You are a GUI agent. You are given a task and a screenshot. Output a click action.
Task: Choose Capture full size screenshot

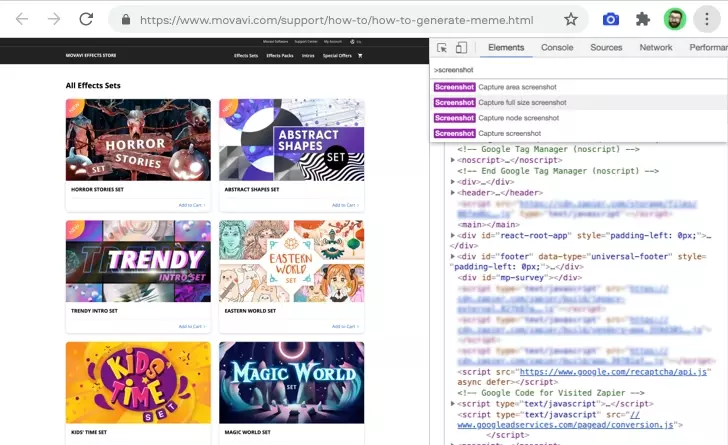click(579, 102)
